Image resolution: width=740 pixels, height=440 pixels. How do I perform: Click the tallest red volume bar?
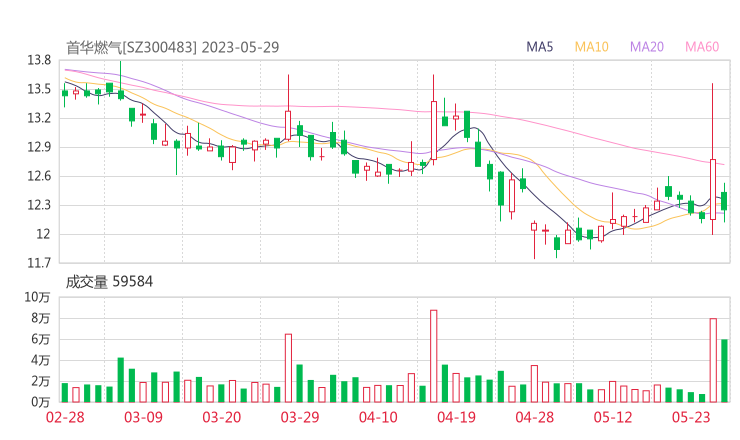(434, 355)
